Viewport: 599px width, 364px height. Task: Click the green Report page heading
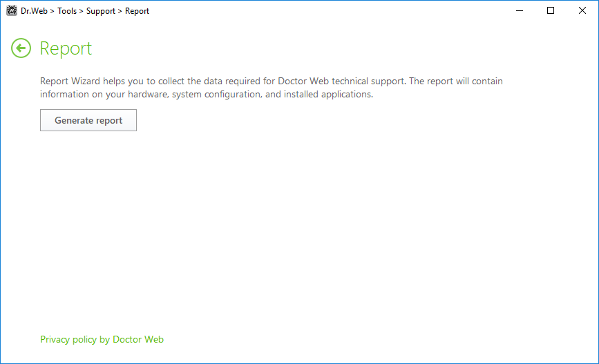66,48
